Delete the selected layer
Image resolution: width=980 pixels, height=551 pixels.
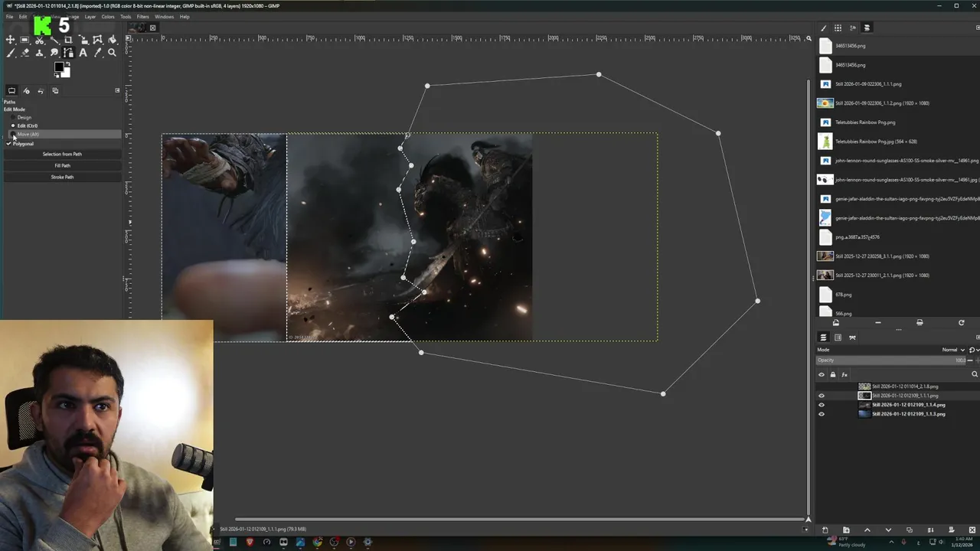coord(973,530)
